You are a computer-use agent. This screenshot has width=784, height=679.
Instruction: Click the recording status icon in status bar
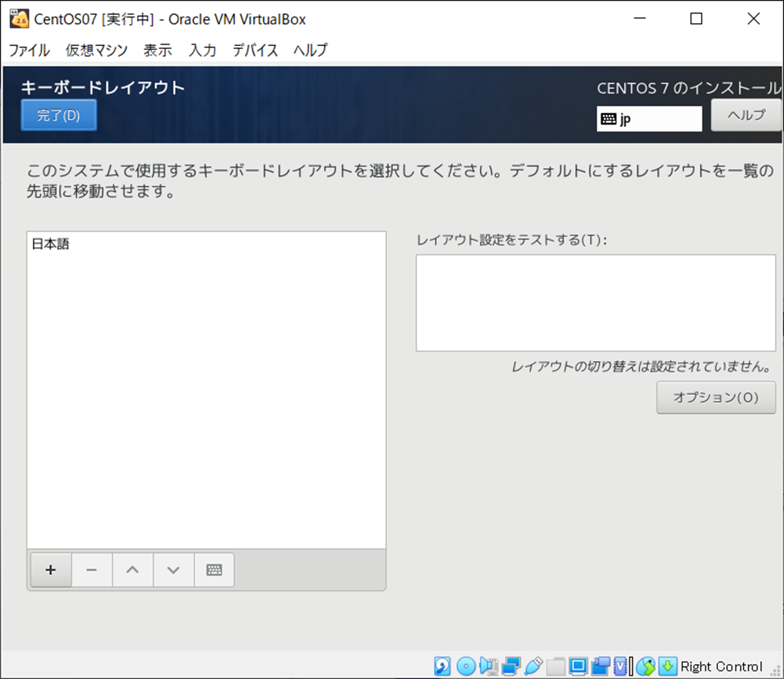(600, 666)
